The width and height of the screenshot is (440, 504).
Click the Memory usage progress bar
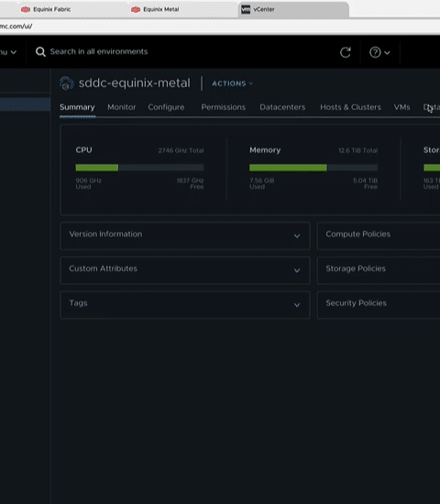pyautogui.click(x=313, y=168)
